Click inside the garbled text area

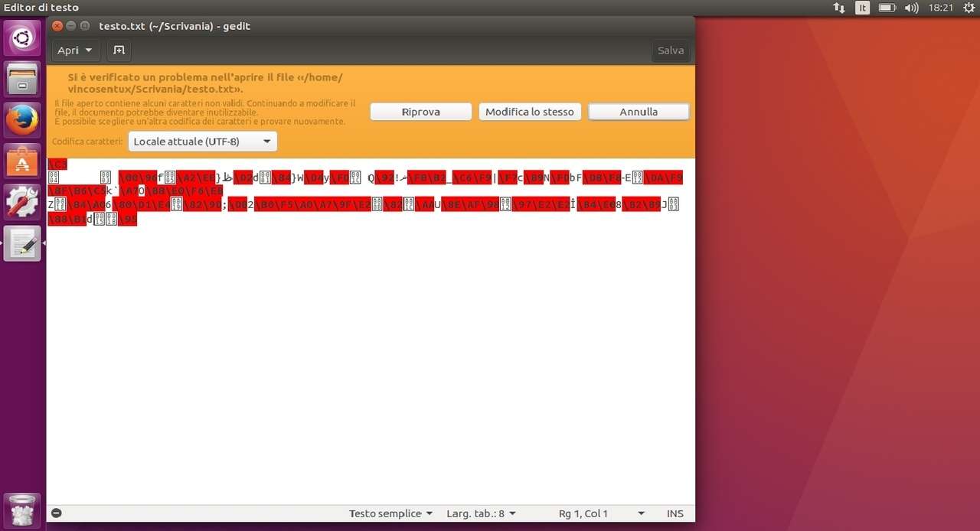click(x=367, y=344)
